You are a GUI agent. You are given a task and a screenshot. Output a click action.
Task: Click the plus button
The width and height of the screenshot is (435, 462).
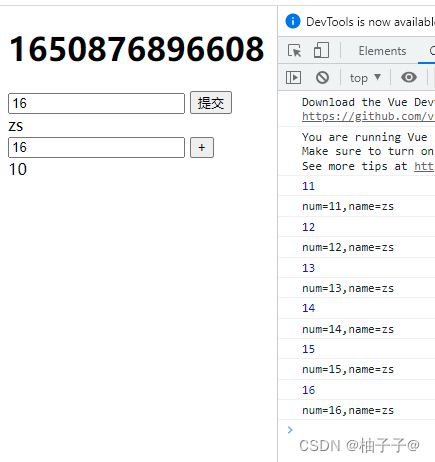tap(202, 147)
